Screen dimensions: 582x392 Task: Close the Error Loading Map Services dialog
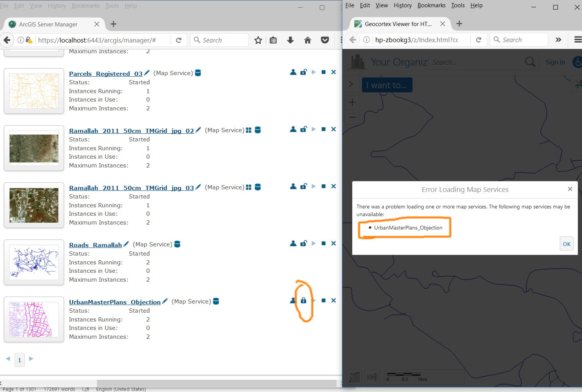(570, 189)
